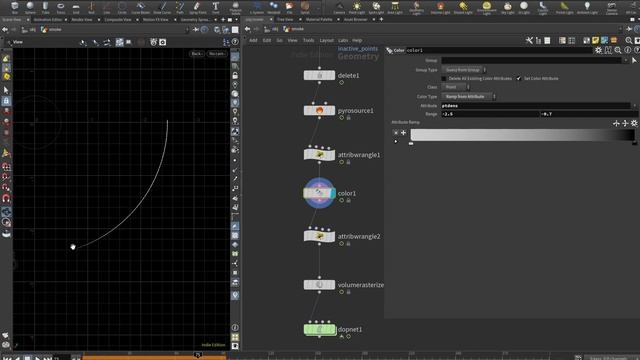The height and width of the screenshot is (360, 640).
Task: Click the delete1 node icon
Action: pos(319,76)
